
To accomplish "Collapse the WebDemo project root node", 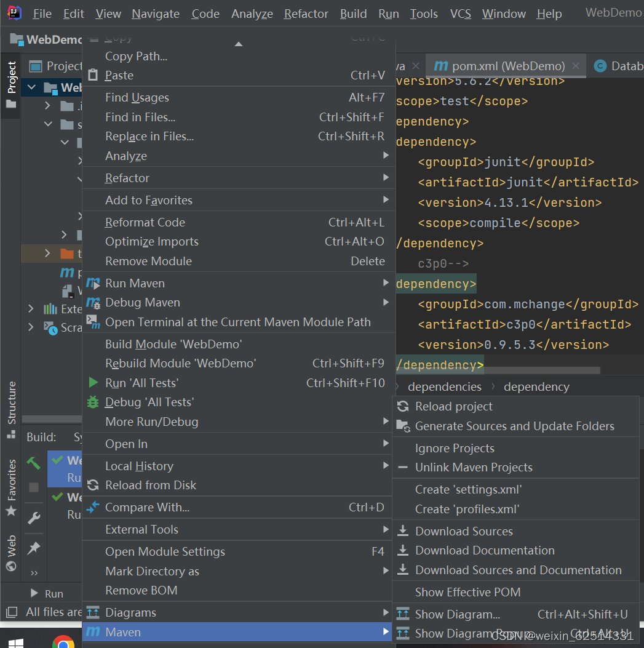I will point(31,87).
